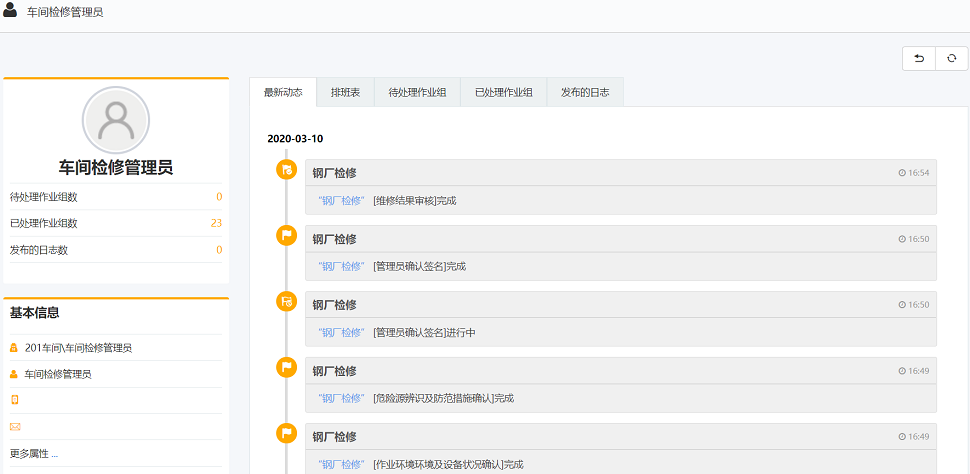The width and height of the screenshot is (970, 474).
Task: Open the 钢厂检修 link in 作业环境环境及设备状况确认 entry
Action: click(342, 465)
